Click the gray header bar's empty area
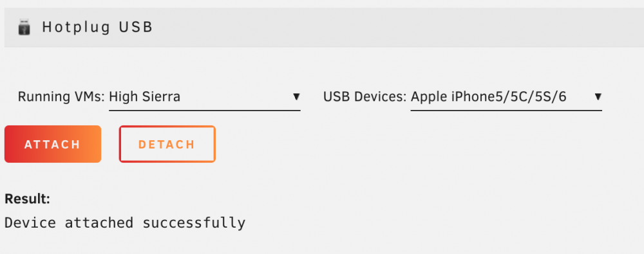644x254 pixels. pyautogui.click(x=394, y=28)
